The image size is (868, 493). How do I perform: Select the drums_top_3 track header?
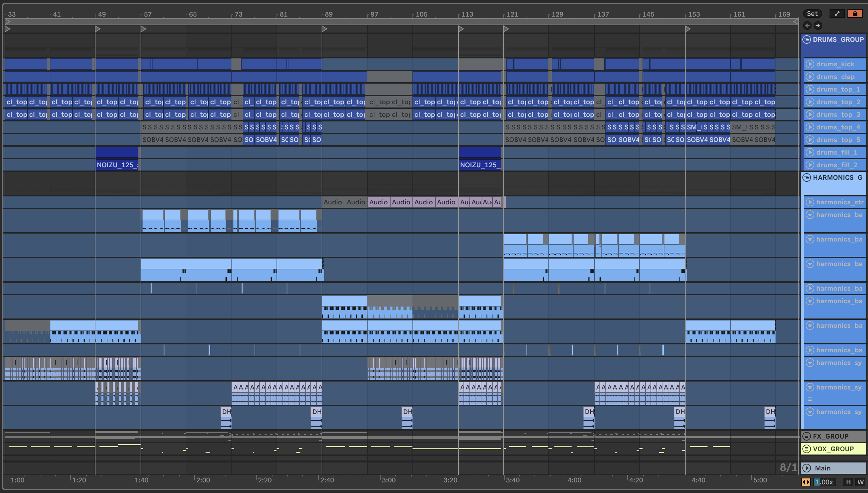click(x=838, y=114)
